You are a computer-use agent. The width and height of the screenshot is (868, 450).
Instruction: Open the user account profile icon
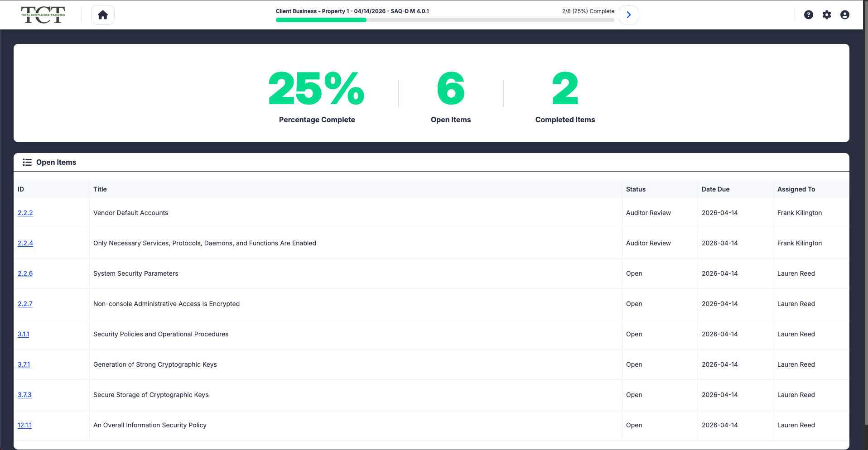coord(844,15)
